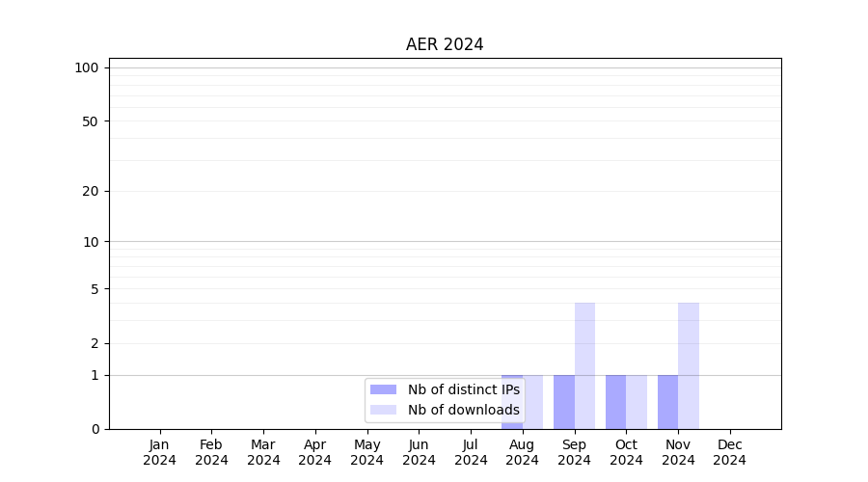The height and width of the screenshot is (482, 868).
Task: Click the Sep 2024 distinct IPs bar
Action: 564,401
